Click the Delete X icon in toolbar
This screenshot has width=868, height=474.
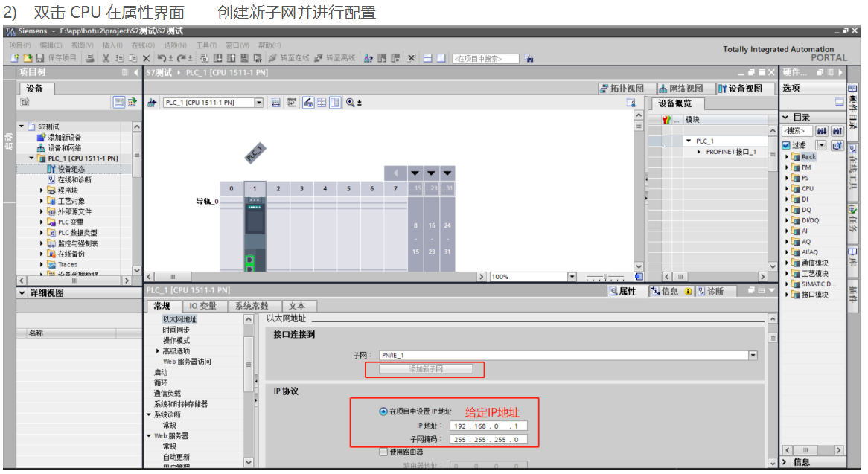click(146, 58)
